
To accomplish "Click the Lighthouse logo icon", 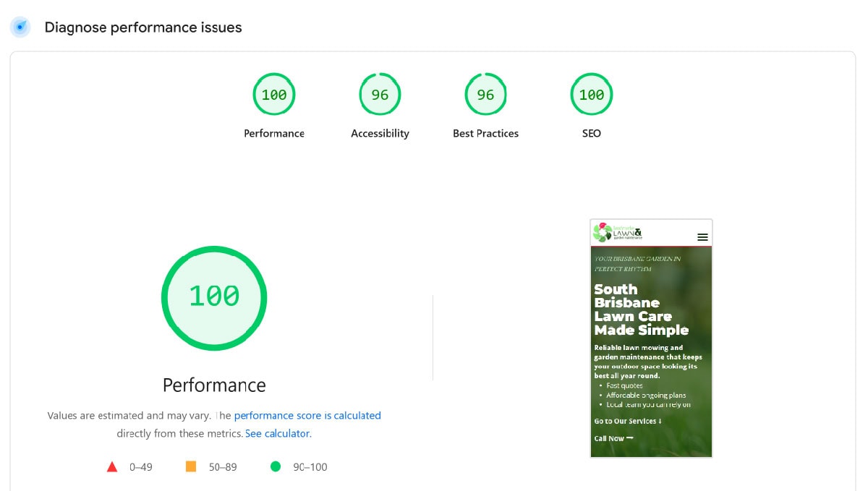I will [x=20, y=27].
